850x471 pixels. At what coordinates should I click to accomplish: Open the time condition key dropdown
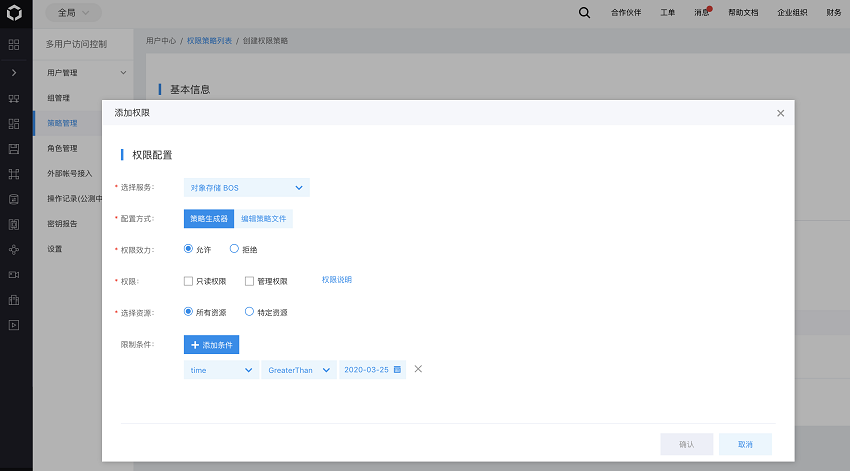pos(221,370)
